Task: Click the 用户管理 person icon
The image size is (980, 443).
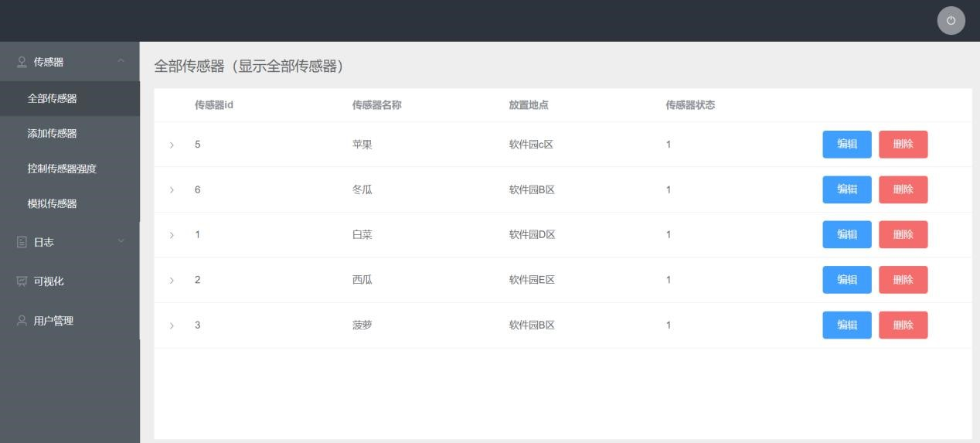Action: 22,321
